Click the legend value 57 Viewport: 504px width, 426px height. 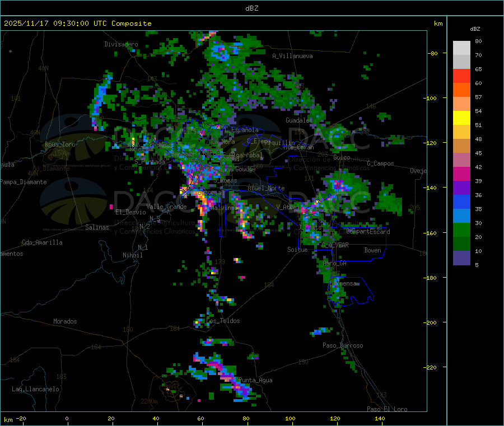click(x=478, y=97)
